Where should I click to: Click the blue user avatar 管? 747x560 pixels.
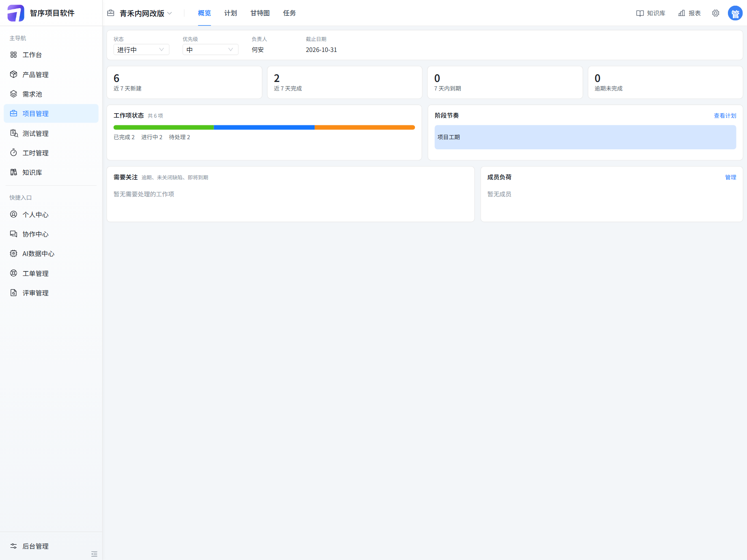(735, 13)
